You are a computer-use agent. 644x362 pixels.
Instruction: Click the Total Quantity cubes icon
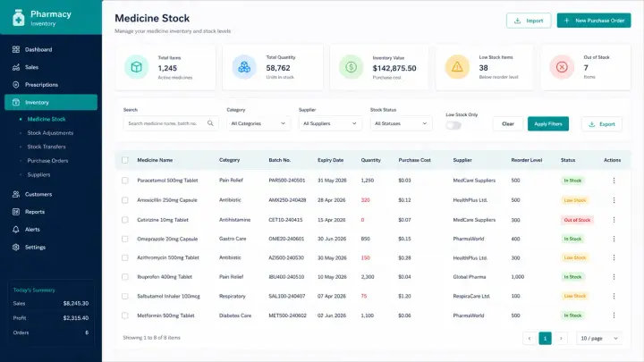tap(244, 67)
